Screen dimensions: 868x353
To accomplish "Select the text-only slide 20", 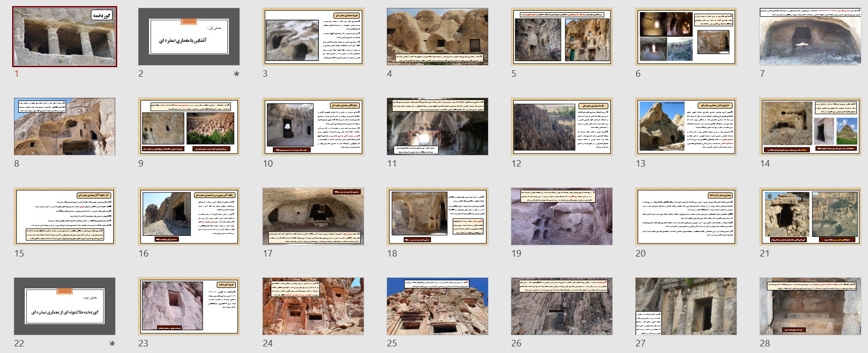I will click(686, 216).
